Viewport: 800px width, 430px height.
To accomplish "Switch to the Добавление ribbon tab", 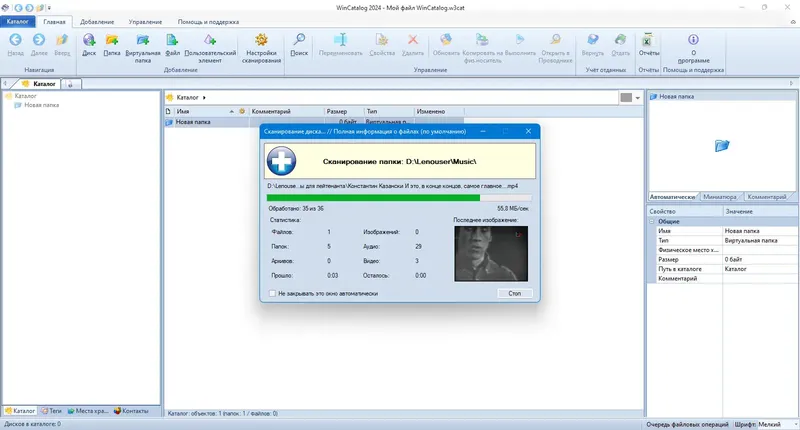I will [x=97, y=22].
